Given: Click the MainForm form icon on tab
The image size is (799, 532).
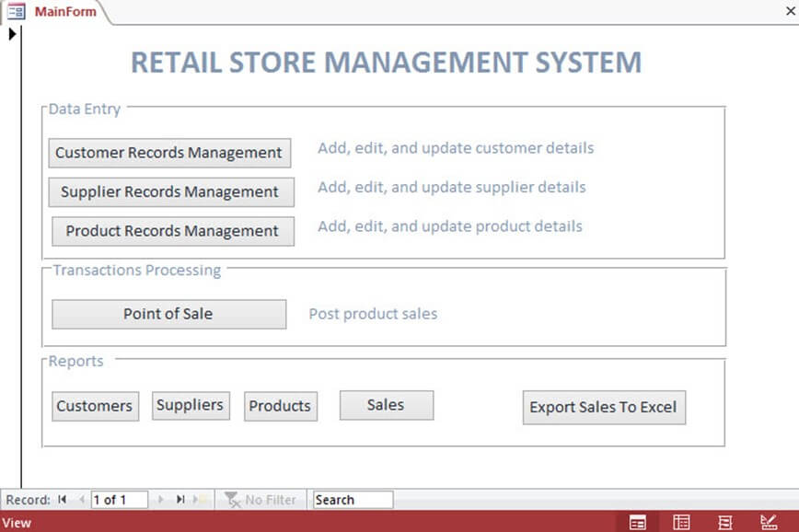Looking at the screenshot, I should coord(16,12).
